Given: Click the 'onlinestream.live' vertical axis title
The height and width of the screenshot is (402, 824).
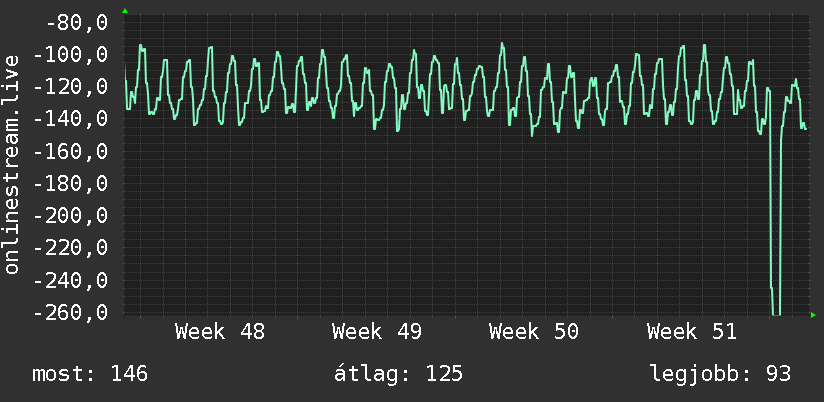Looking at the screenshot, I should (x=11, y=164).
